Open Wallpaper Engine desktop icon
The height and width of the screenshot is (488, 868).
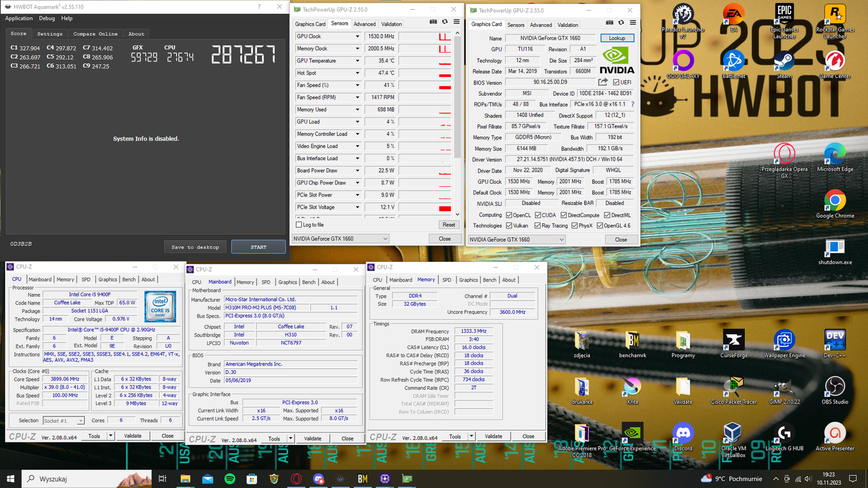tap(784, 343)
